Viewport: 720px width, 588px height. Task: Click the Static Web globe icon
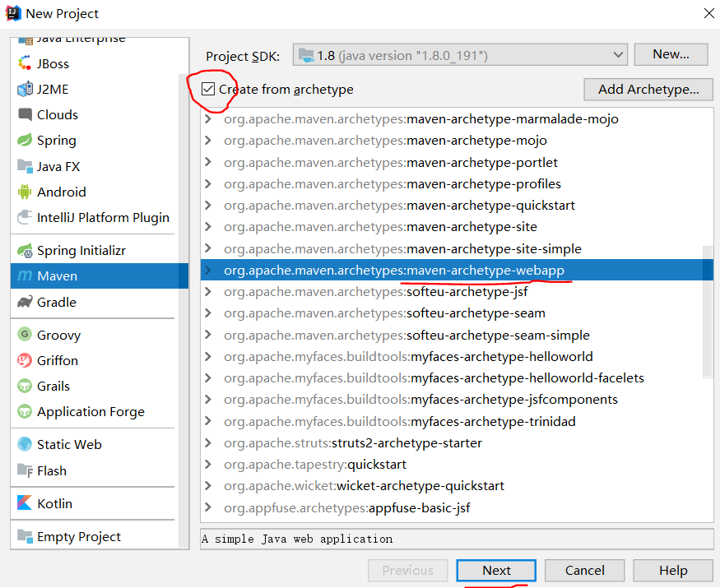pyautogui.click(x=25, y=444)
